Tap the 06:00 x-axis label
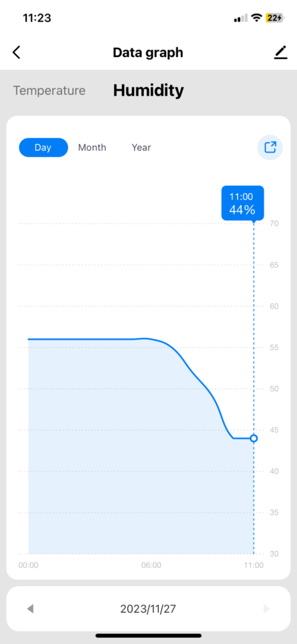 (x=151, y=565)
